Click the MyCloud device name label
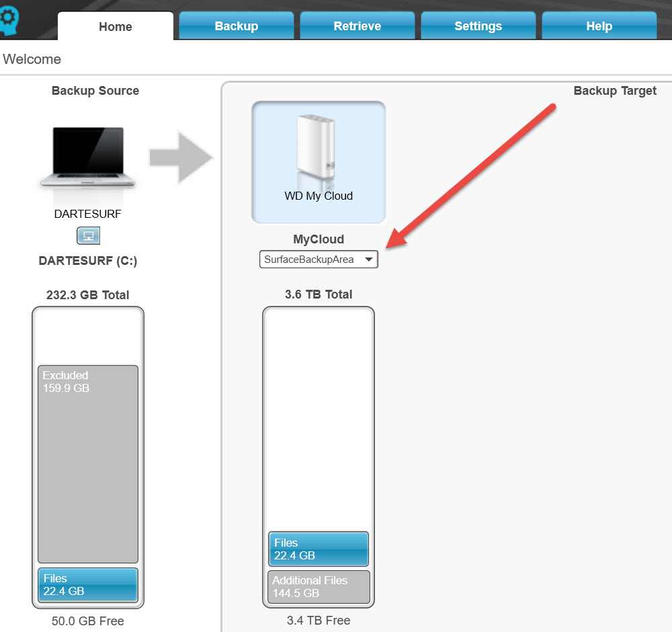Image resolution: width=672 pixels, height=632 pixels. pyautogui.click(x=319, y=239)
